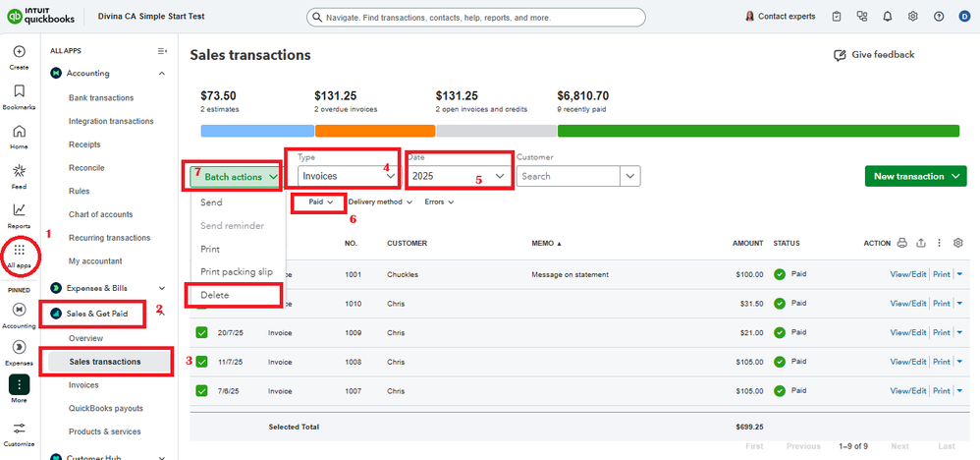980x460 pixels.
Task: Go to Home in left rail
Action: click(19, 132)
